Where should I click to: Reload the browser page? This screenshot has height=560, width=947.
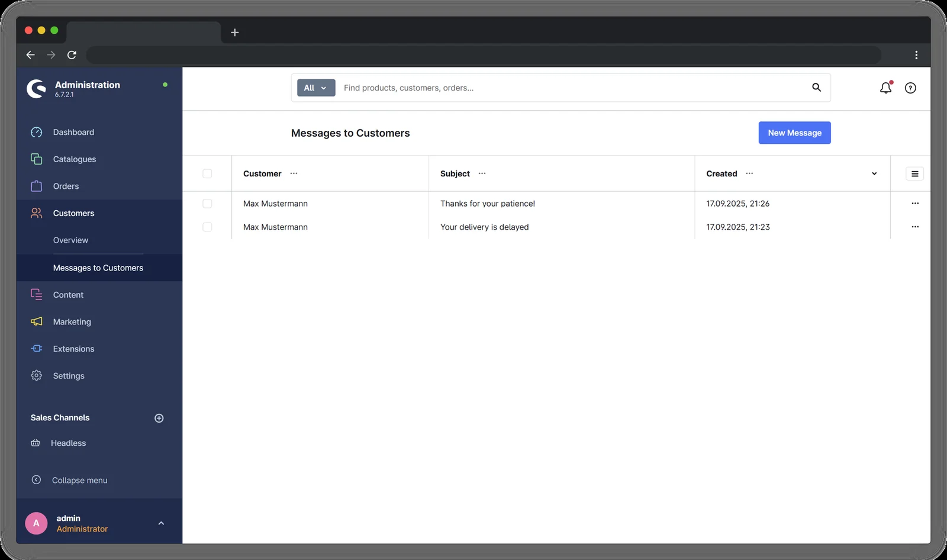[72, 54]
